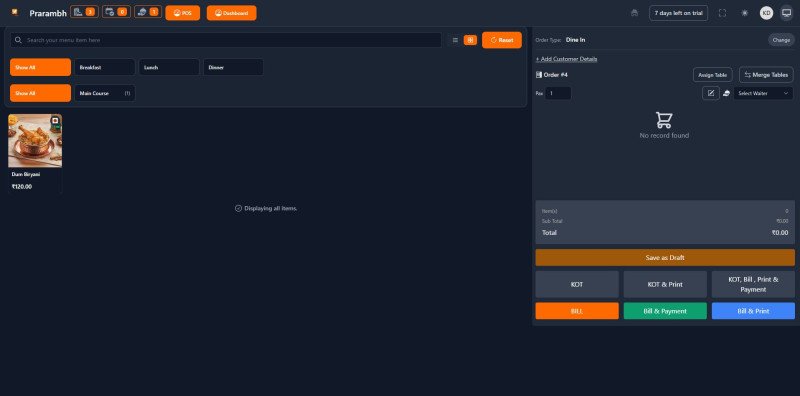Screen dimensions: 800x396
Task: Click Add Customer Details link
Action: [566, 59]
